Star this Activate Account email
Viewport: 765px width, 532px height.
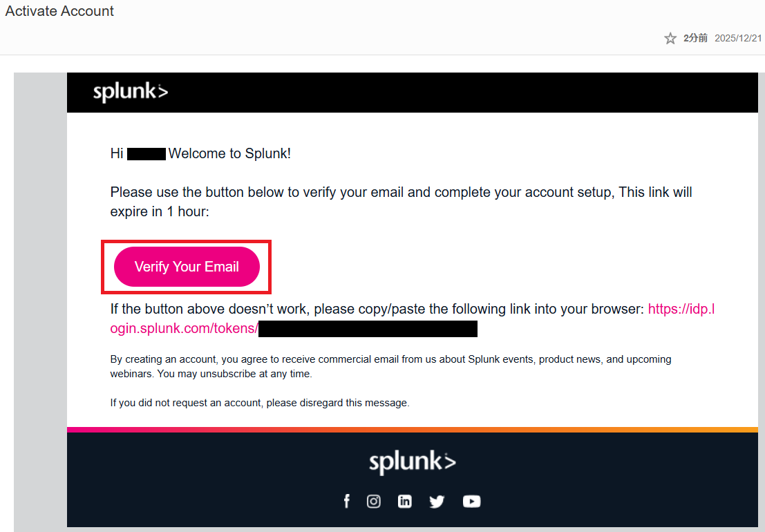pos(670,39)
